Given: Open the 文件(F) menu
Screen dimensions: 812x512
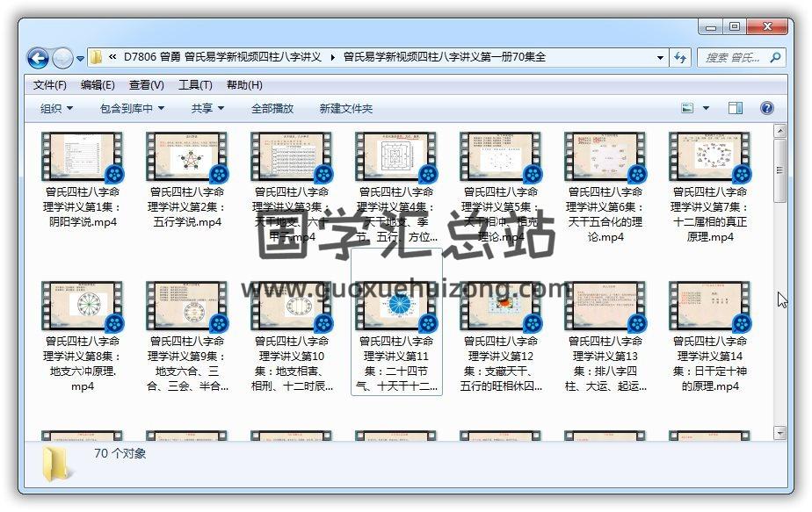Looking at the screenshot, I should [50, 85].
